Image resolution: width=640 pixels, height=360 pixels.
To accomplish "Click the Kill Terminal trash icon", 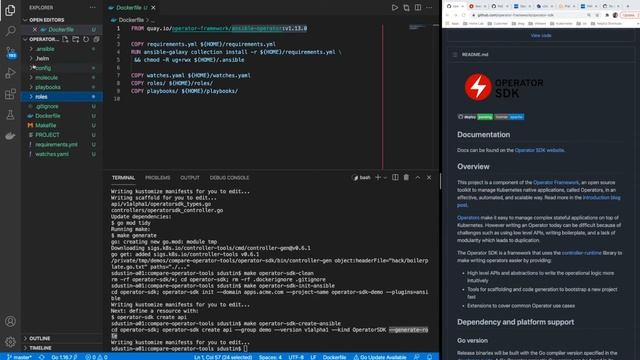I will [x=406, y=178].
